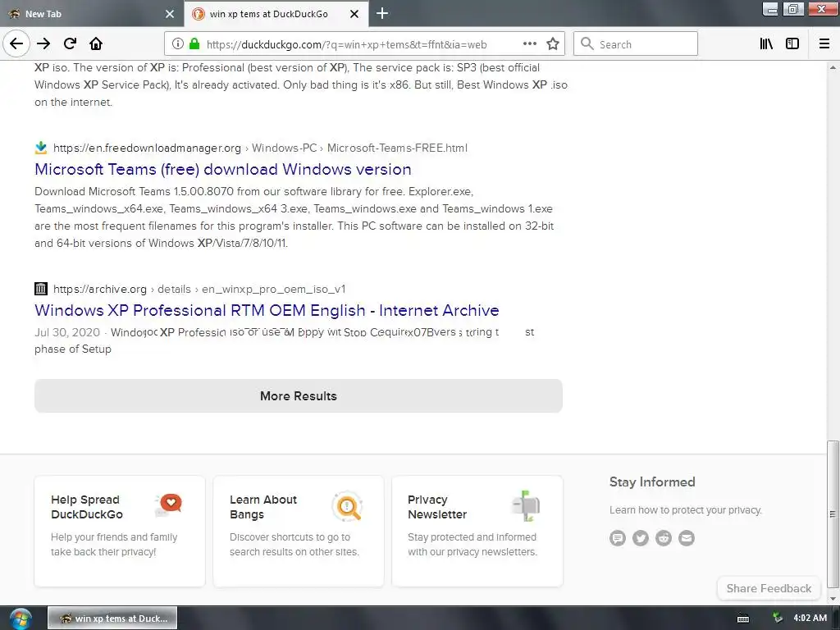Click the browser Search box
840x630 pixels.
coord(636,44)
